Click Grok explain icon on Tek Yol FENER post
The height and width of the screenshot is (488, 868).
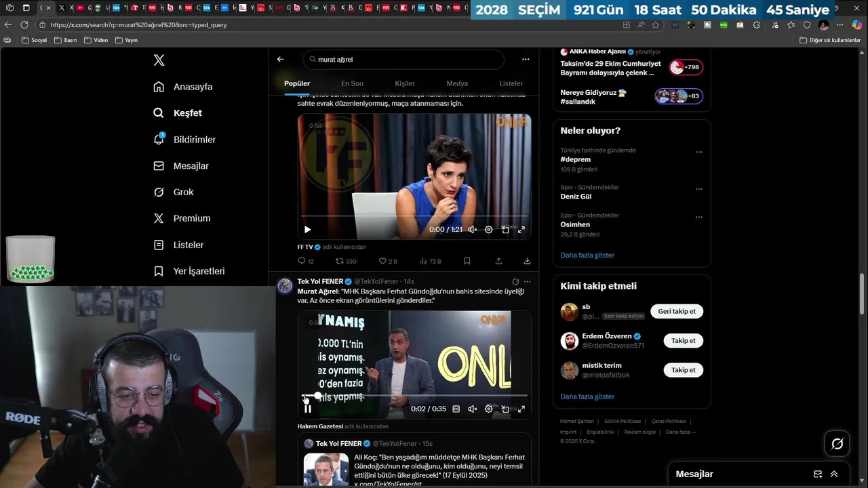(515, 282)
